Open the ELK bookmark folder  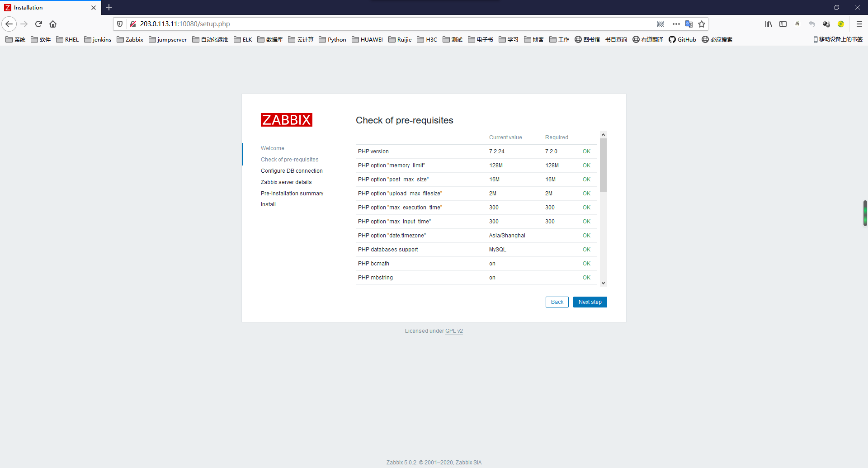point(243,40)
